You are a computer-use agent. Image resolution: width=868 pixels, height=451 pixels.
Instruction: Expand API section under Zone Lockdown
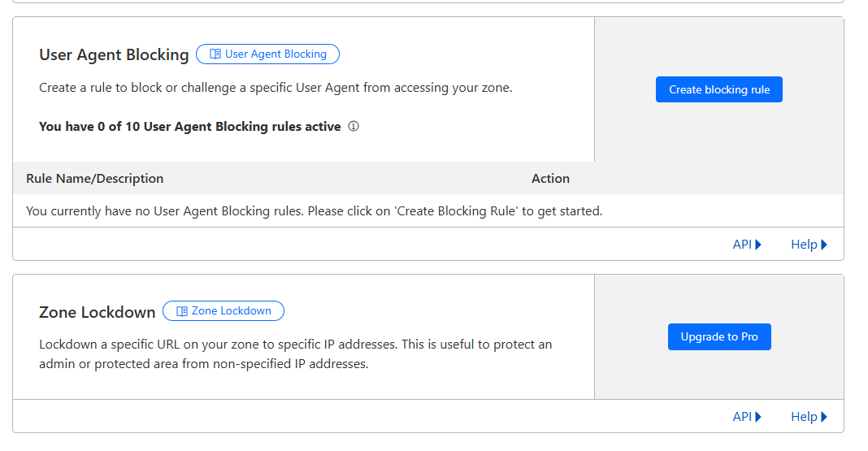(x=747, y=417)
